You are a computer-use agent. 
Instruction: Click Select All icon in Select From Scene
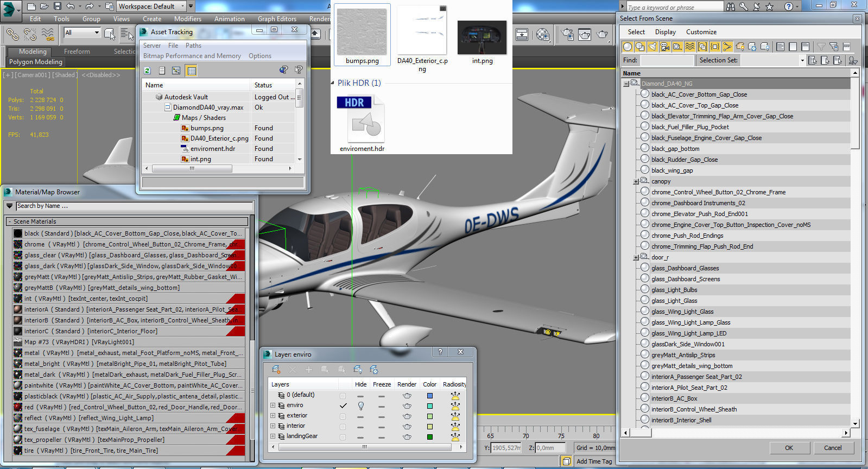[781, 47]
